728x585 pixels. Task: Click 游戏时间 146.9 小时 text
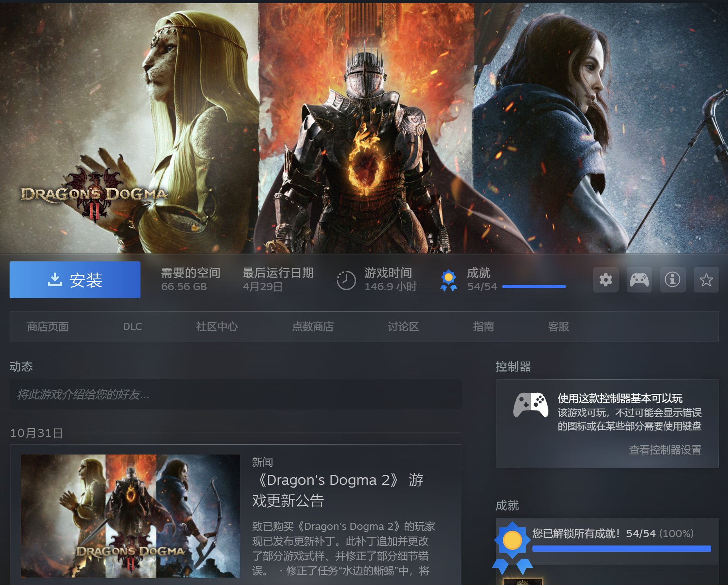(390, 279)
